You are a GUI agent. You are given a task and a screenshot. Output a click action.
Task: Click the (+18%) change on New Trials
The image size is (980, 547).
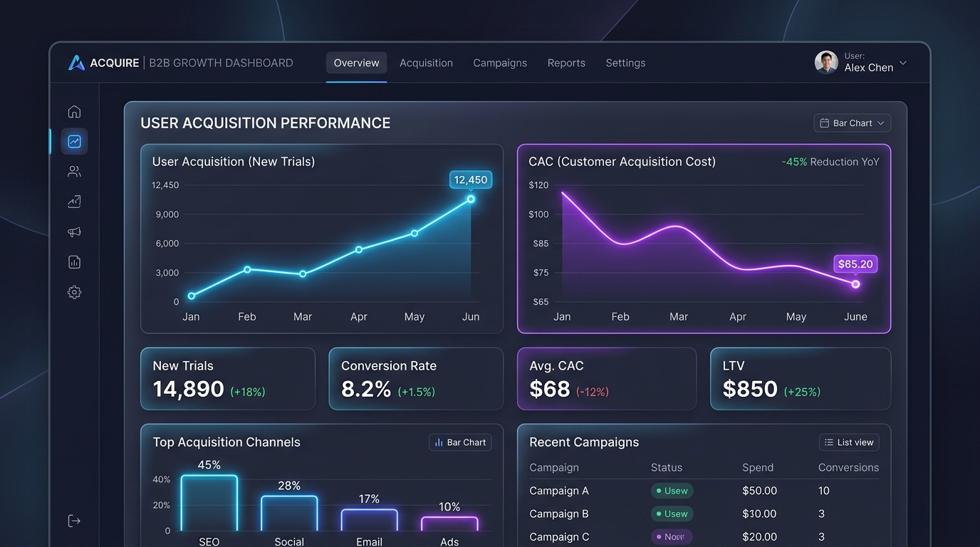(248, 392)
